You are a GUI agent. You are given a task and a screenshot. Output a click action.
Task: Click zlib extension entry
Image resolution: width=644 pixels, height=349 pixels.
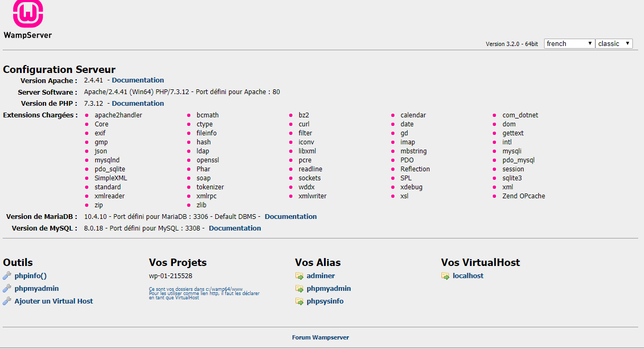tap(201, 205)
